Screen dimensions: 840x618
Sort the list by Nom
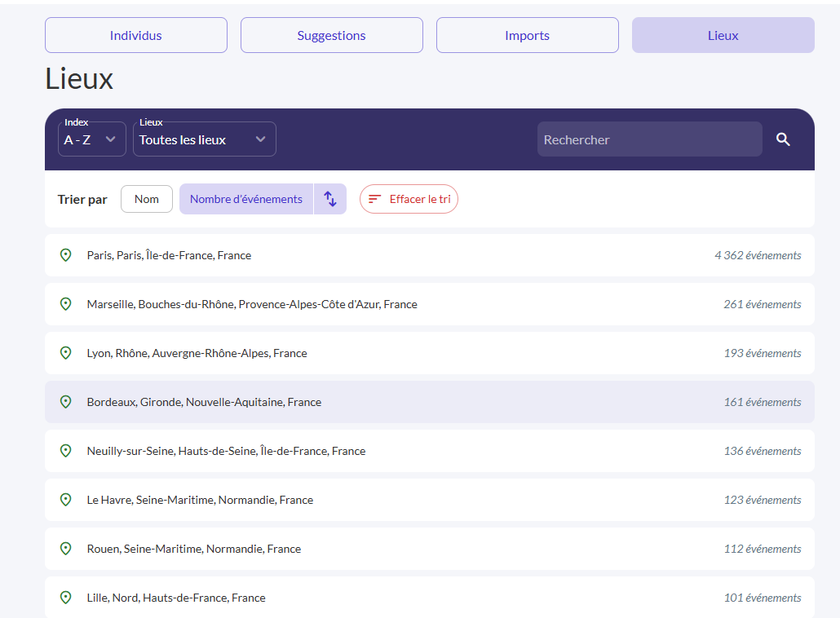click(x=146, y=199)
